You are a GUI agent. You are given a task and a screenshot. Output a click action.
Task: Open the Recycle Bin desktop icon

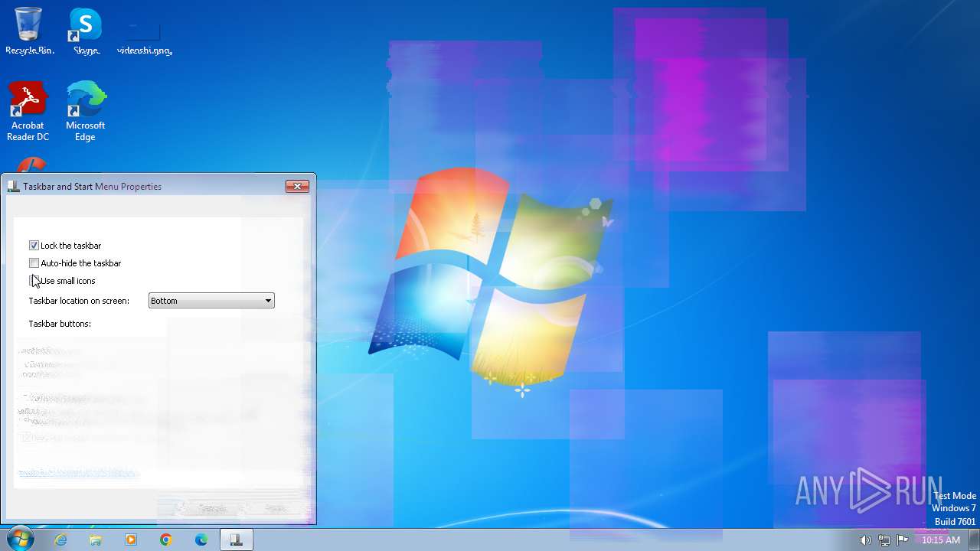(29, 31)
